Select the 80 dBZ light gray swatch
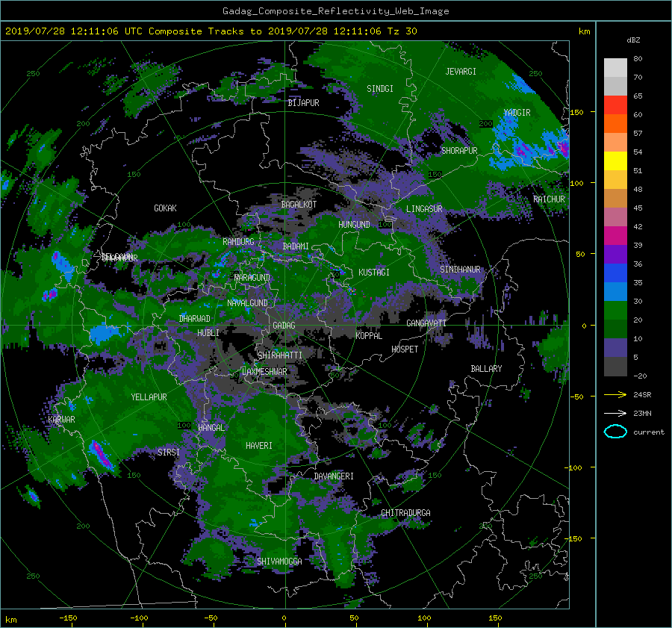The width and height of the screenshot is (672, 628). [x=615, y=67]
